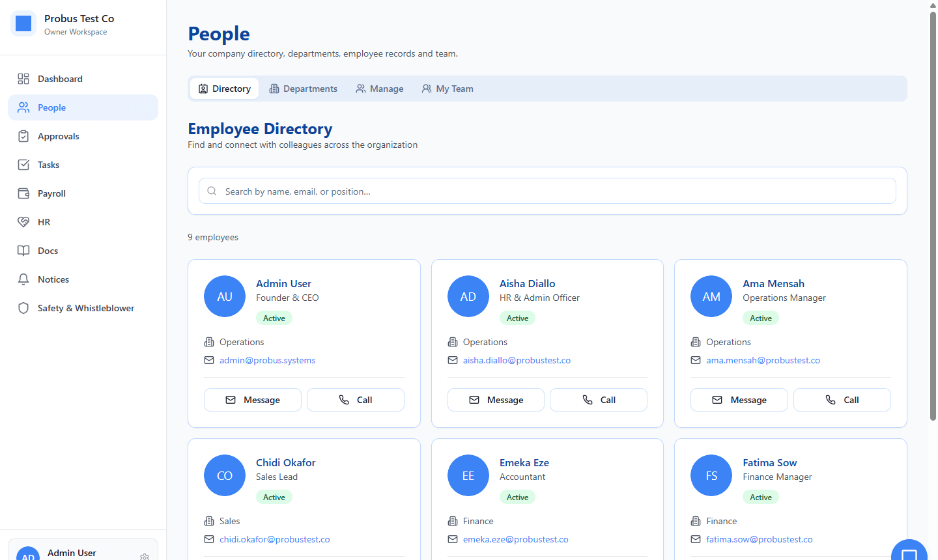Click the Approvals clipboard icon
938x560 pixels.
(x=23, y=136)
